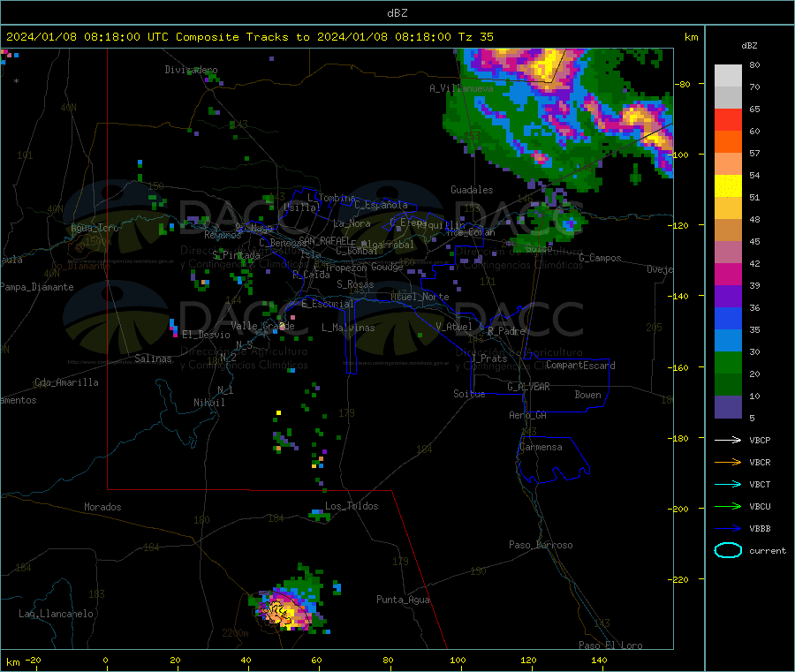Click the Salinas map label

[x=153, y=359]
